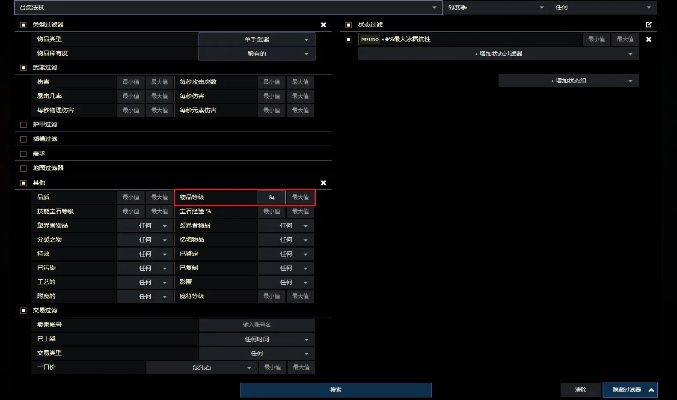This screenshot has width=677, height=400.
Task: Open the 物品稀有度 dropdown
Action: tap(255, 52)
